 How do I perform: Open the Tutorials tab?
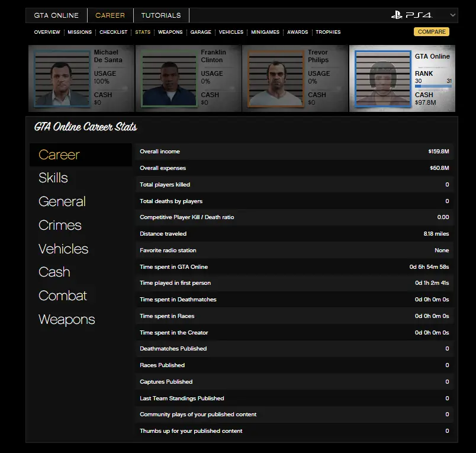click(x=161, y=15)
